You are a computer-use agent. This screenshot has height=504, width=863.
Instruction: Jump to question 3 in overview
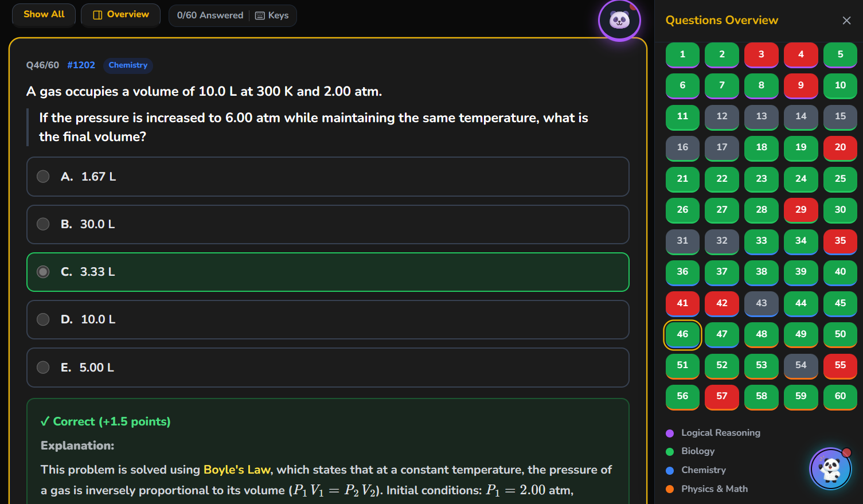point(762,54)
